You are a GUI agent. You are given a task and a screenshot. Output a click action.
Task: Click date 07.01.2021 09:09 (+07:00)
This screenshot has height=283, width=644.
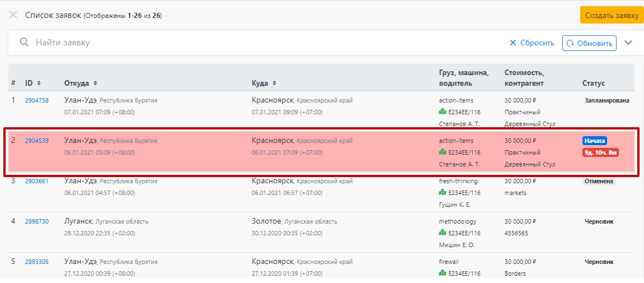tap(287, 112)
